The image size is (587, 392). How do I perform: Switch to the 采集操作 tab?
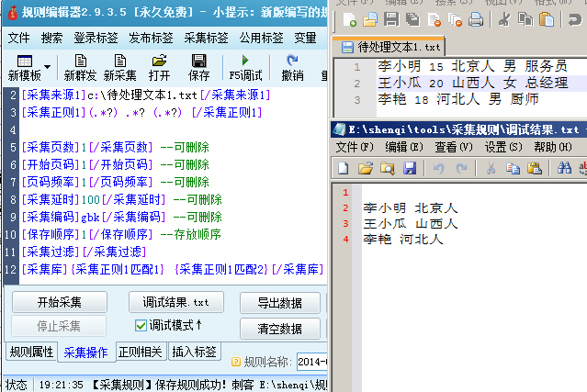click(85, 353)
